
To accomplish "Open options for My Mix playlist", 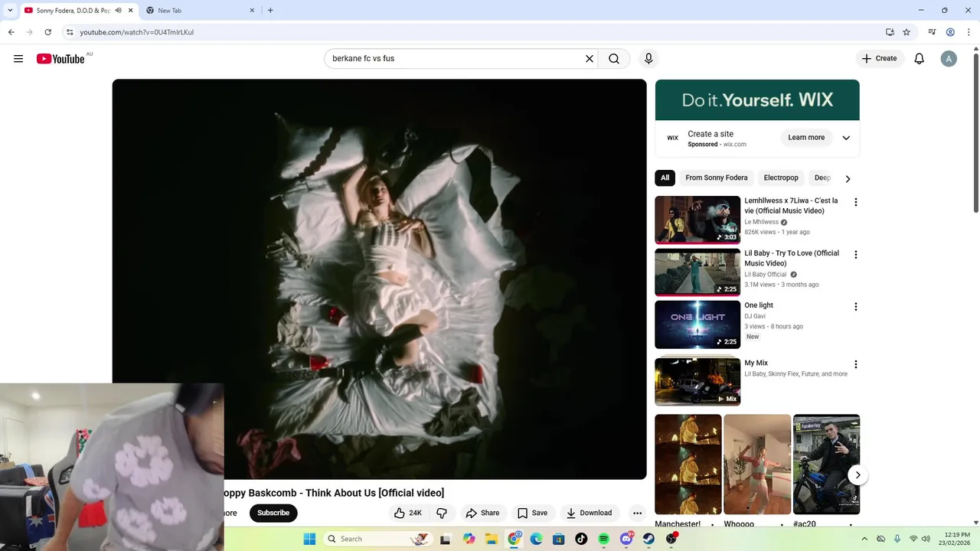I will 856,364.
